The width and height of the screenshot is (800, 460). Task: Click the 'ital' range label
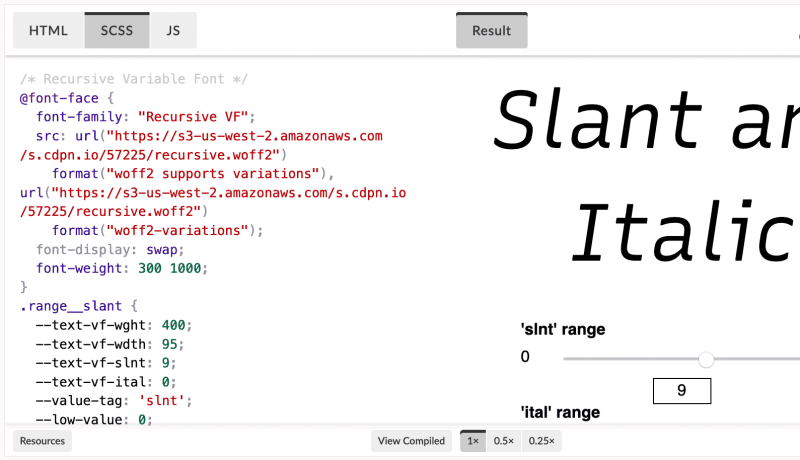pyautogui.click(x=560, y=412)
